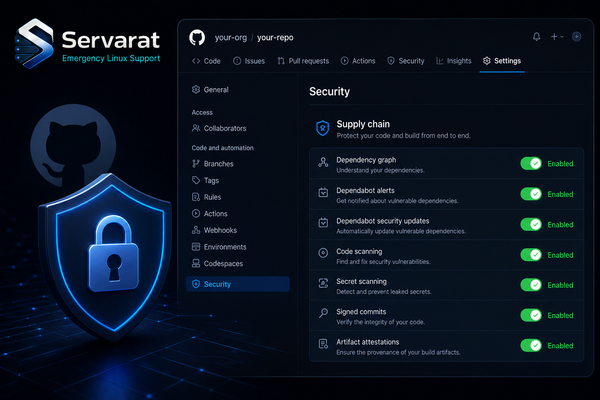Open the Insights tab
The height and width of the screenshot is (400, 600).
454,61
